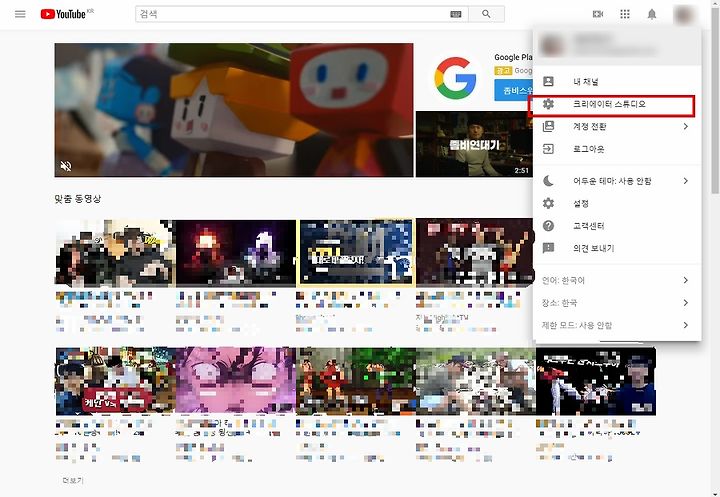720x497 pixels.
Task: Open the hamburger guide menu
Action: pyautogui.click(x=20, y=14)
